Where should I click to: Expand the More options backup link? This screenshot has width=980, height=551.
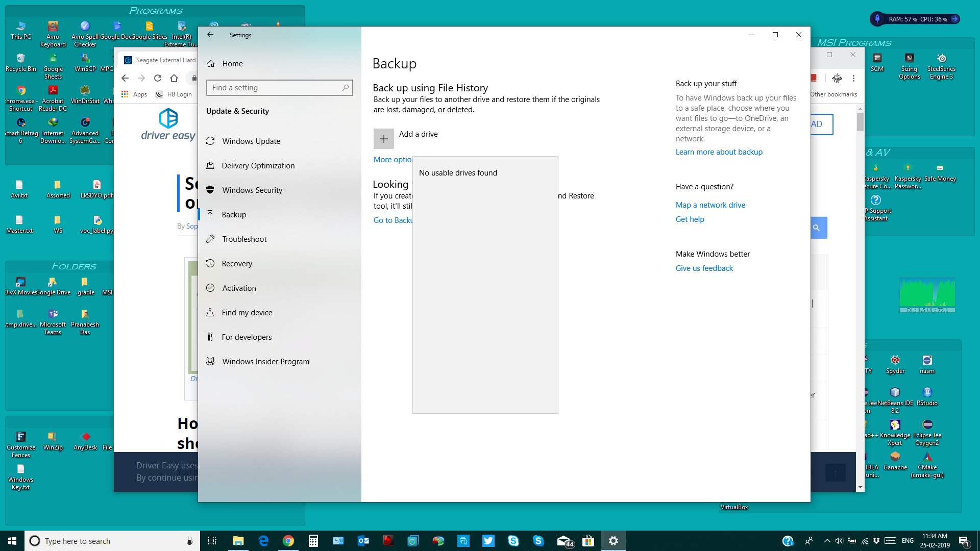click(393, 160)
